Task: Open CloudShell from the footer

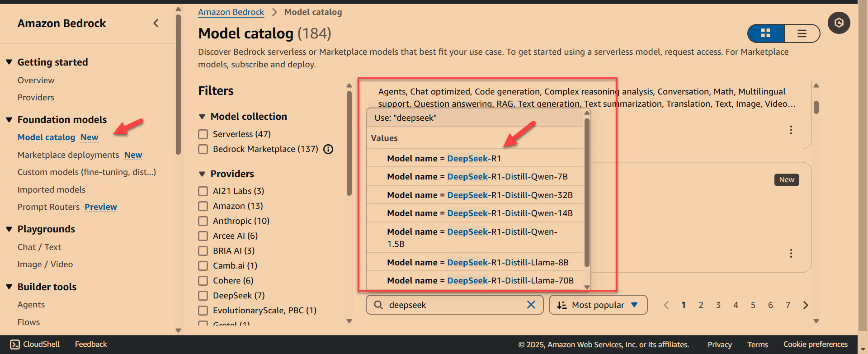Action: [x=35, y=344]
